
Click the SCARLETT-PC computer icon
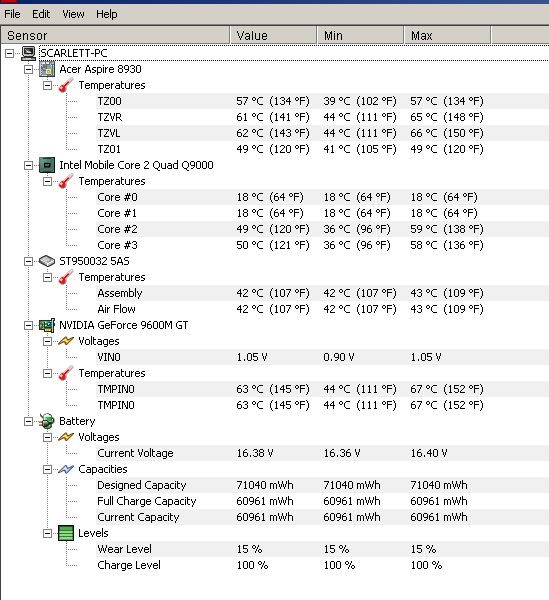pos(28,53)
